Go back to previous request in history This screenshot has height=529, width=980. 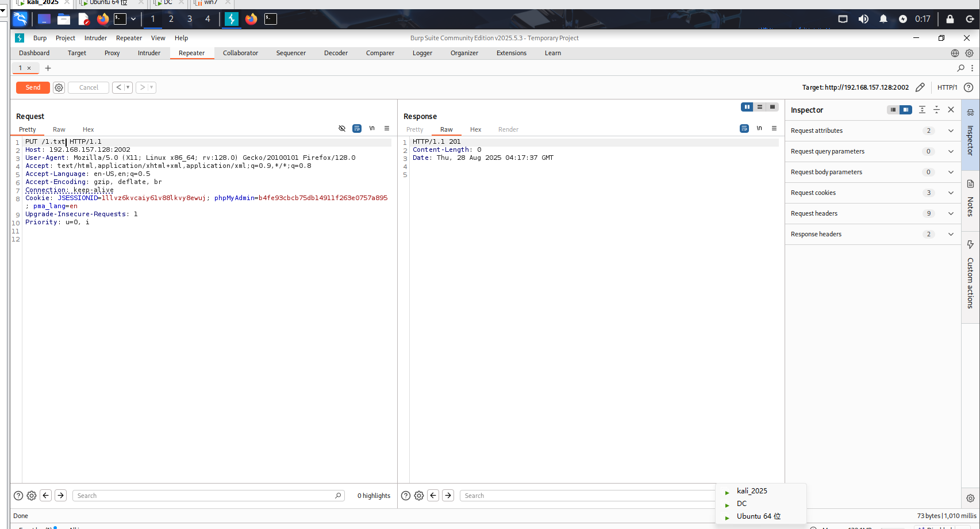(x=118, y=87)
